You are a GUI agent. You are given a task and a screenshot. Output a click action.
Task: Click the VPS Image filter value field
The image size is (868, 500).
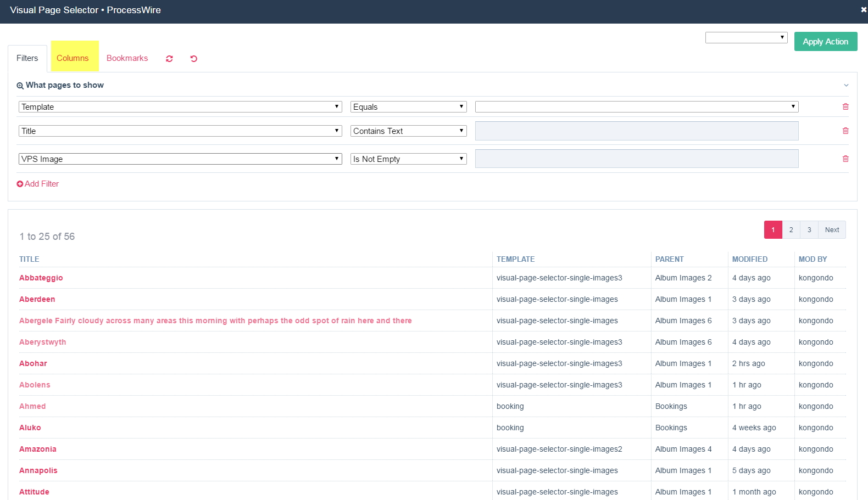click(637, 159)
